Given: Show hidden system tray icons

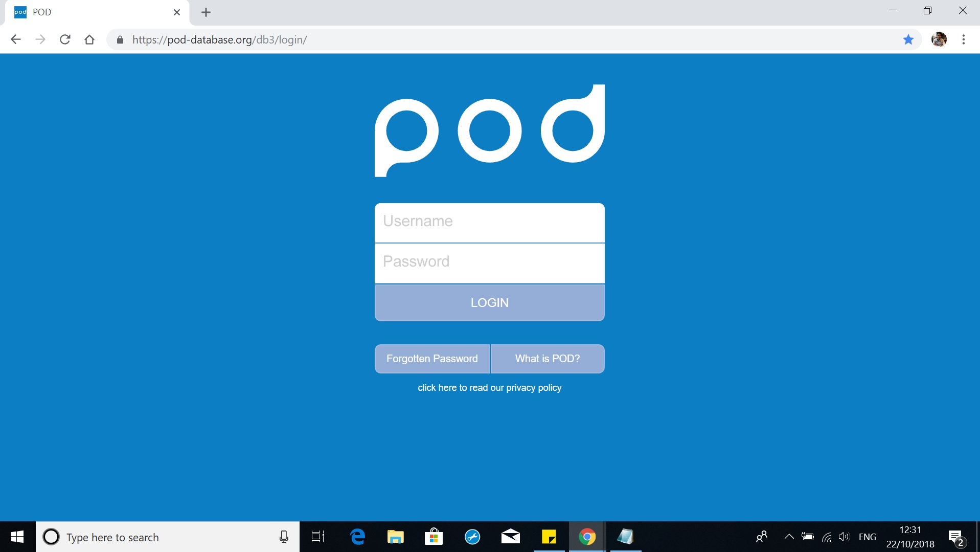Looking at the screenshot, I should tap(789, 537).
